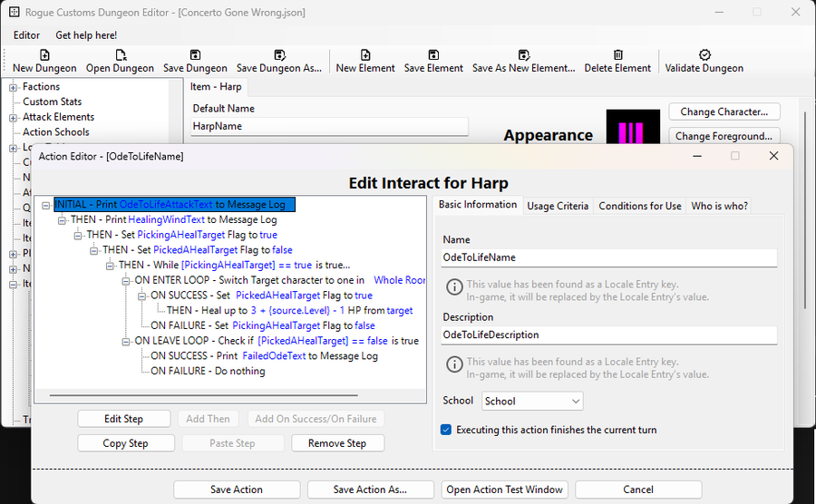Collapse the Set PickedAHealTarget Flag to false step
Image resolution: width=816 pixels, height=504 pixels.
point(93,251)
